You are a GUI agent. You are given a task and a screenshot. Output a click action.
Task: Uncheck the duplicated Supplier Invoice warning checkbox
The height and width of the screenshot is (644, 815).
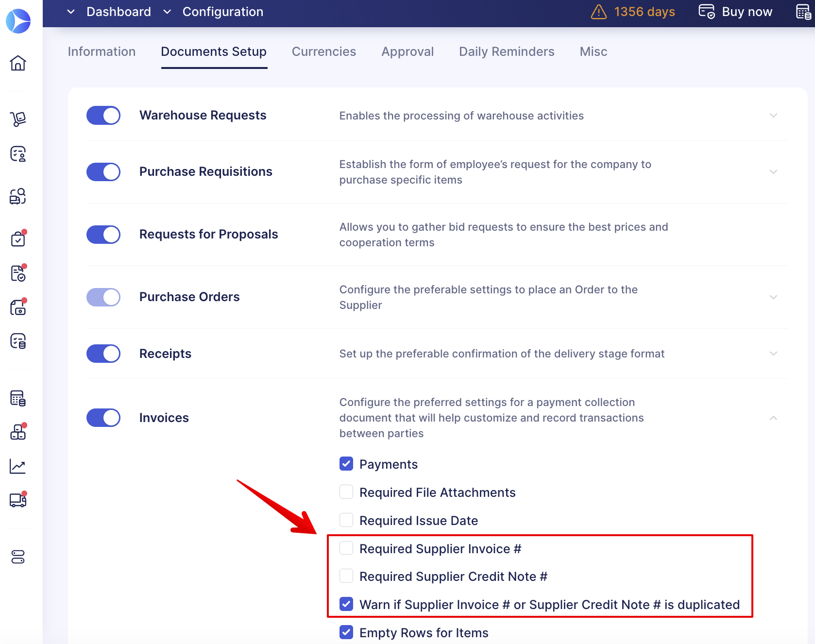click(x=346, y=604)
